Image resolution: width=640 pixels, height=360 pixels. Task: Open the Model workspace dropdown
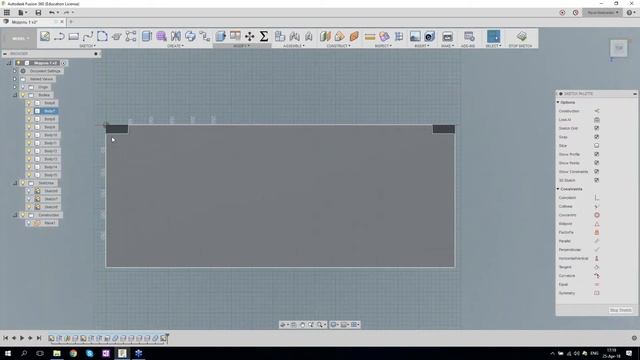[20, 38]
